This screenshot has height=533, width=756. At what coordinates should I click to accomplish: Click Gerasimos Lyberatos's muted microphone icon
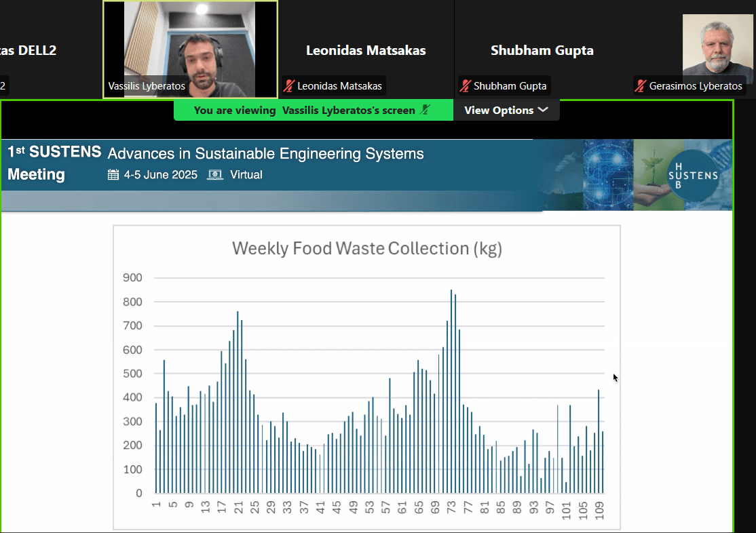(x=640, y=86)
